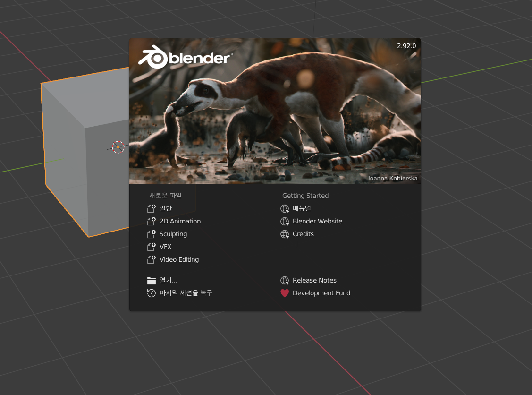Click the globe icon beside Release Notes
This screenshot has height=395, width=532.
284,280
